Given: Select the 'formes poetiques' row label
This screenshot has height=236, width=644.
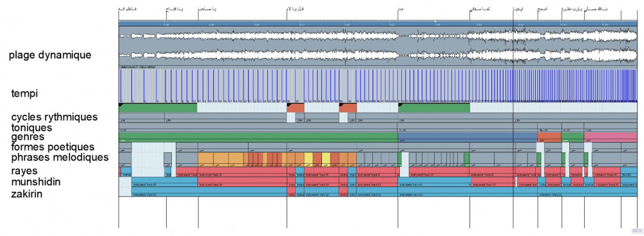Looking at the screenshot, I should click(53, 147).
